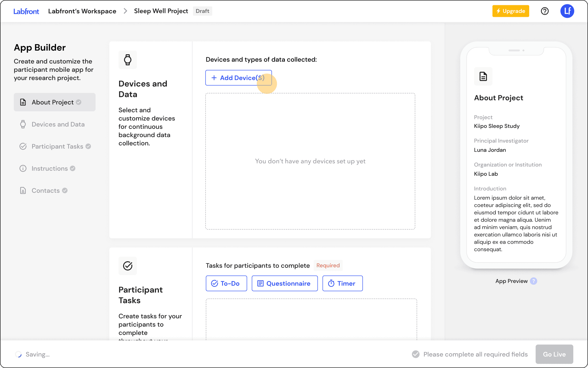Toggle the checkmark next to Contacts
588x368 pixels.
click(x=65, y=190)
